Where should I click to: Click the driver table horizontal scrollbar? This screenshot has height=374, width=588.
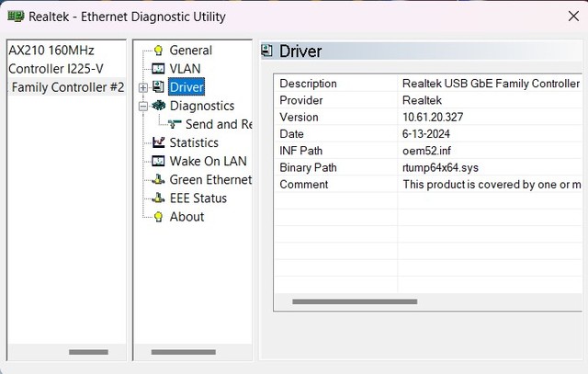click(x=355, y=301)
